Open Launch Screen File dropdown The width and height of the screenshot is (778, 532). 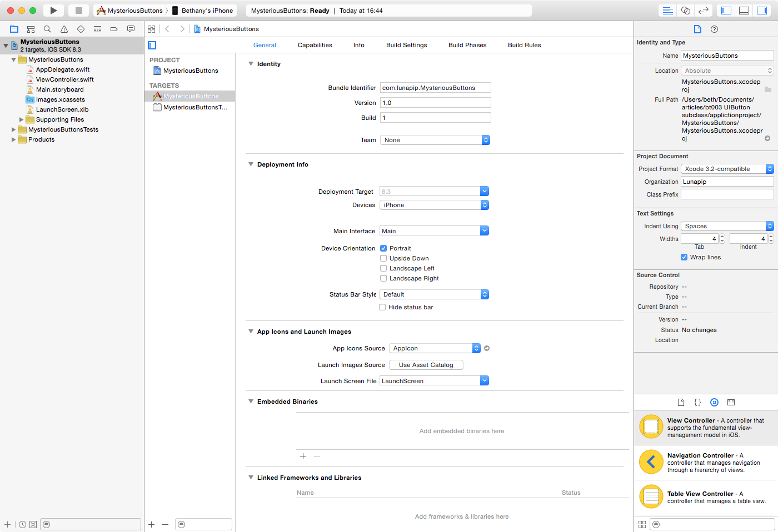[x=434, y=380]
